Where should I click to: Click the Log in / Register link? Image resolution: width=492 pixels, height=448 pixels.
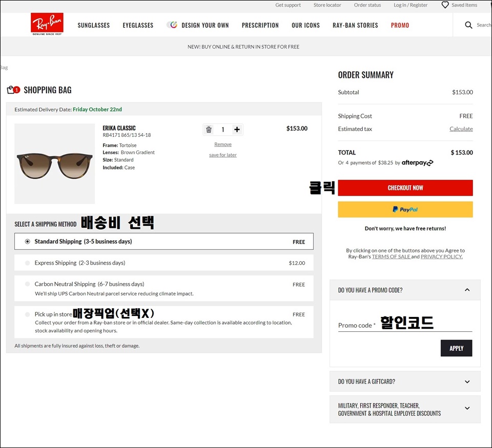(x=411, y=5)
